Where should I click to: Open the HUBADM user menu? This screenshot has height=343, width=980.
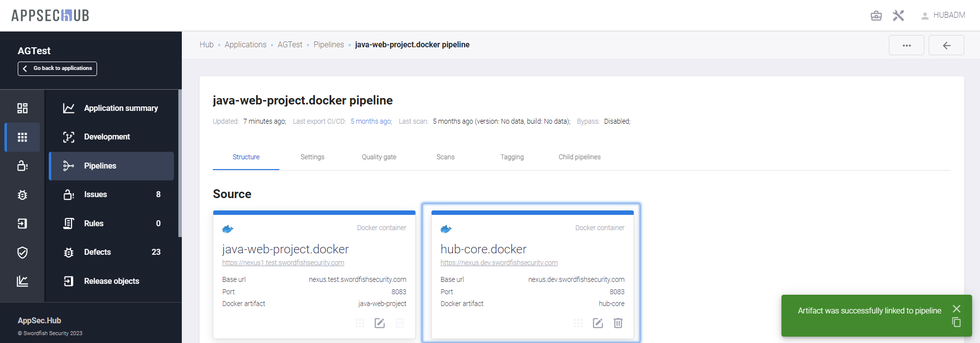pyautogui.click(x=943, y=15)
